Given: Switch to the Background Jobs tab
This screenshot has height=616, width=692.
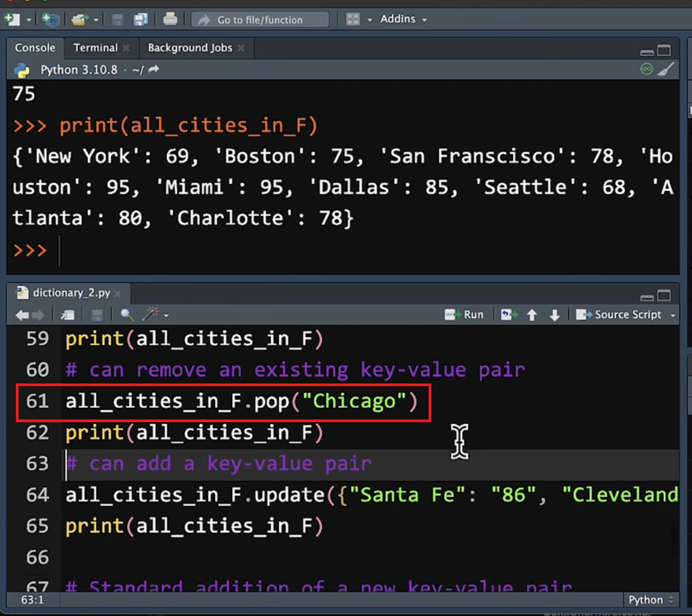Looking at the screenshot, I should 190,48.
